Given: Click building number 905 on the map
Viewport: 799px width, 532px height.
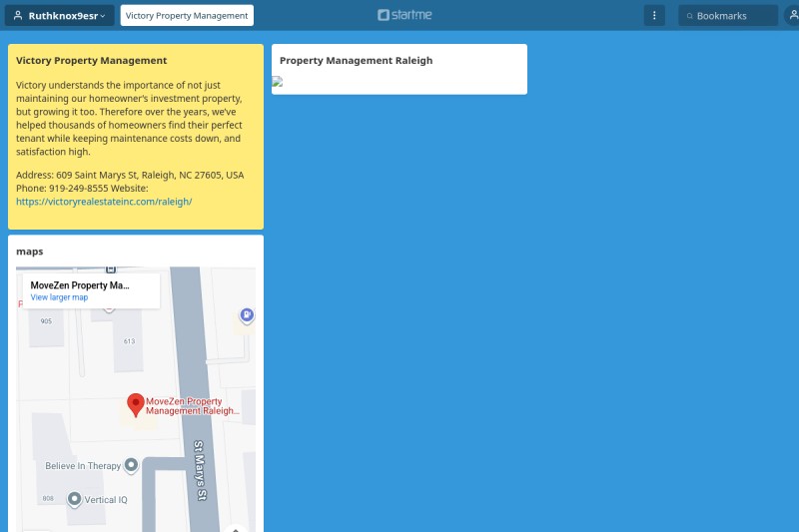Looking at the screenshot, I should pos(46,321).
